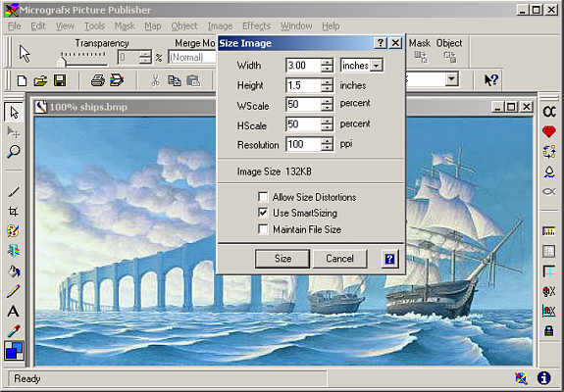This screenshot has height=392, width=564.
Task: Select the object Transform tool
Action: click(14, 132)
